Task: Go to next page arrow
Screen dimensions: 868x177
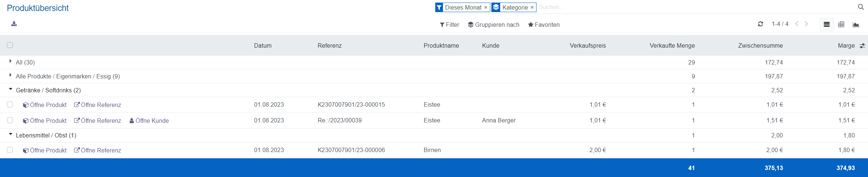Action: tap(806, 24)
